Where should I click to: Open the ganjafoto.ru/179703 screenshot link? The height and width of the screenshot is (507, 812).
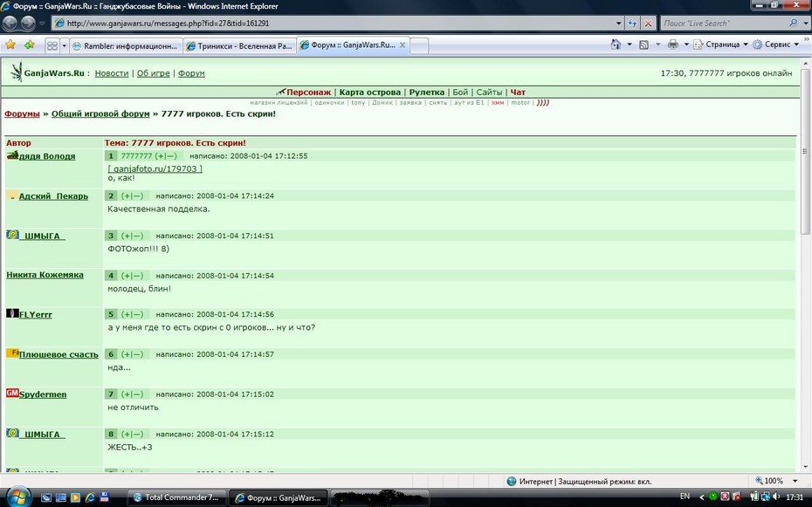point(155,168)
